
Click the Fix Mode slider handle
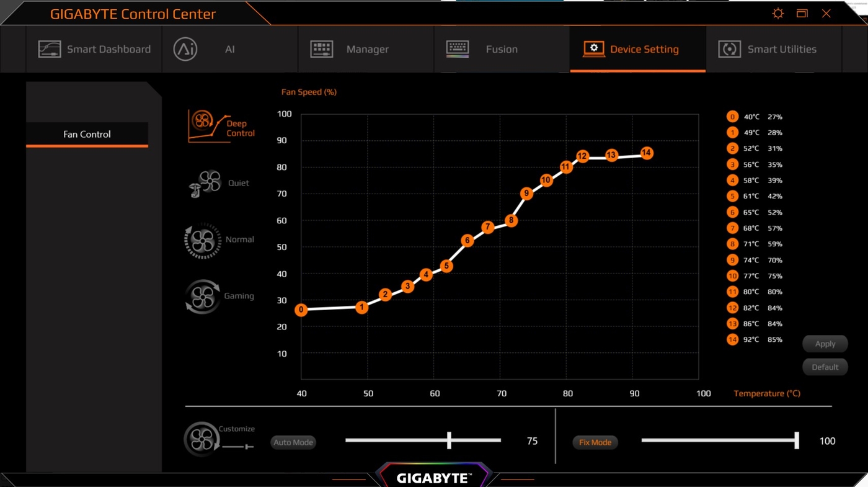797,440
